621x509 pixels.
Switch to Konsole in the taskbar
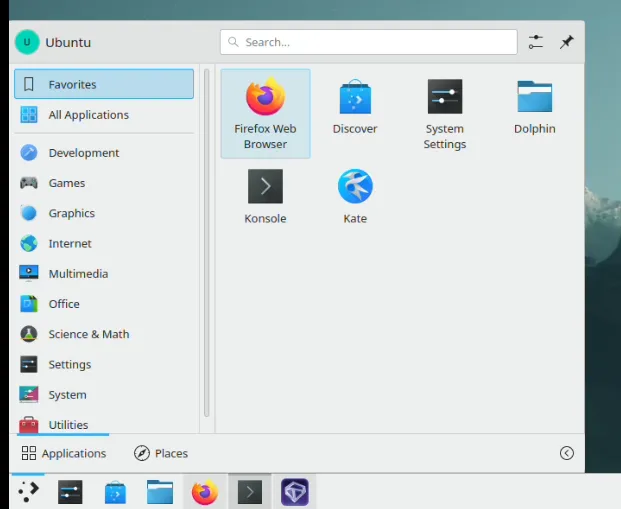coord(250,492)
